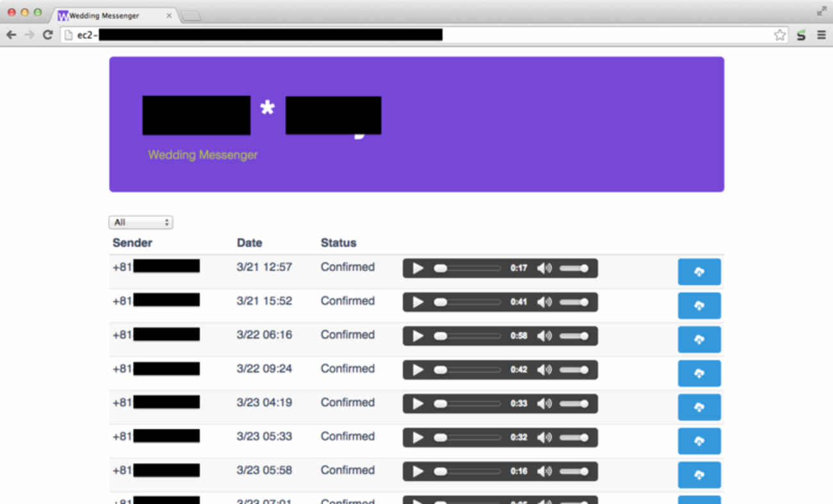Screen dimensions: 833x504
Task: Bookmark this page with the star
Action: coord(779,35)
